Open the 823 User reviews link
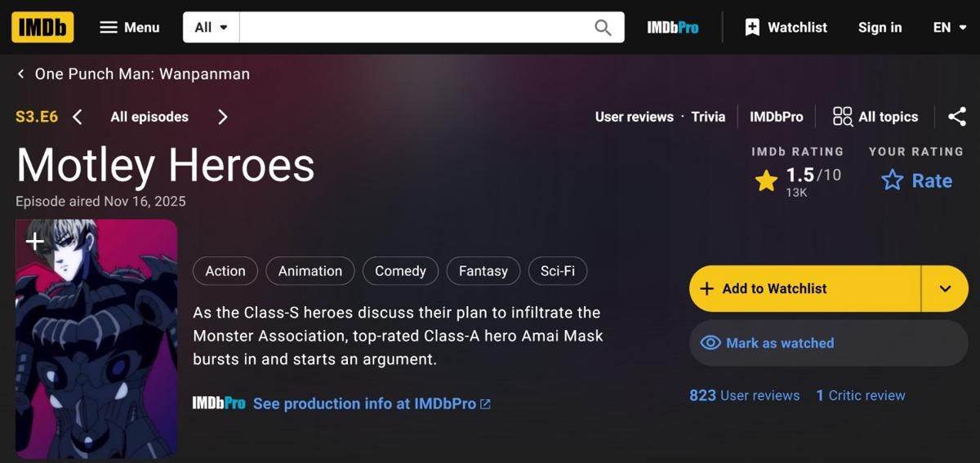 click(744, 395)
